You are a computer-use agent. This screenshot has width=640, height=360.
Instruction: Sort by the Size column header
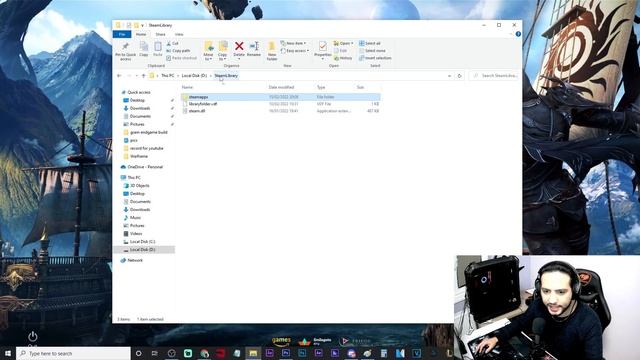point(360,87)
